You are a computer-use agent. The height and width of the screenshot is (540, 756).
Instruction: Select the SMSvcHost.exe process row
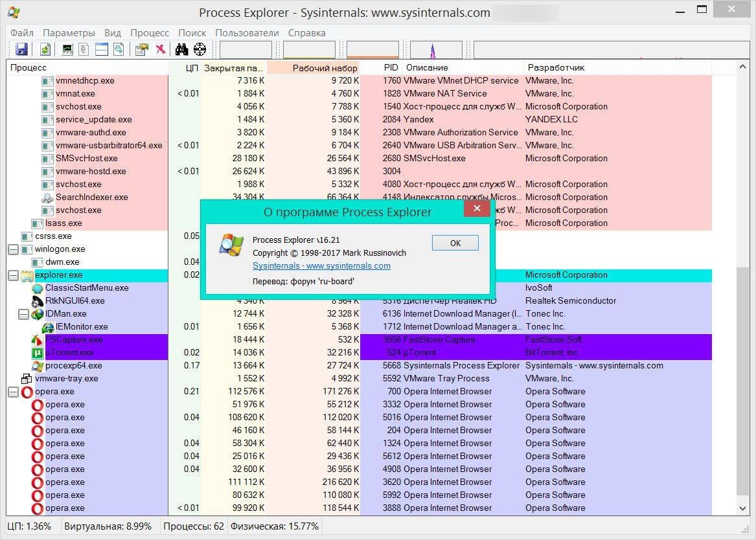[x=359, y=159]
